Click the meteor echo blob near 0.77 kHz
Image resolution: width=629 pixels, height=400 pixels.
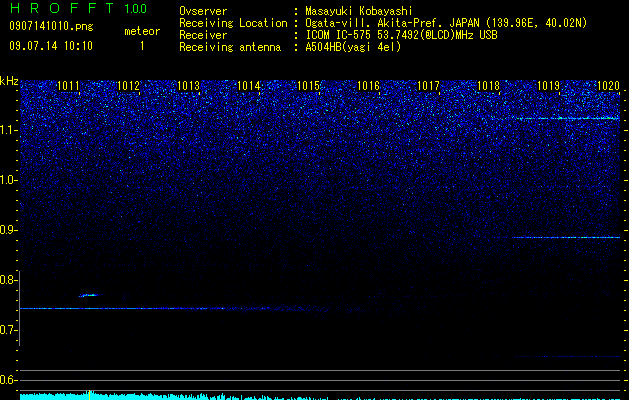point(89,295)
